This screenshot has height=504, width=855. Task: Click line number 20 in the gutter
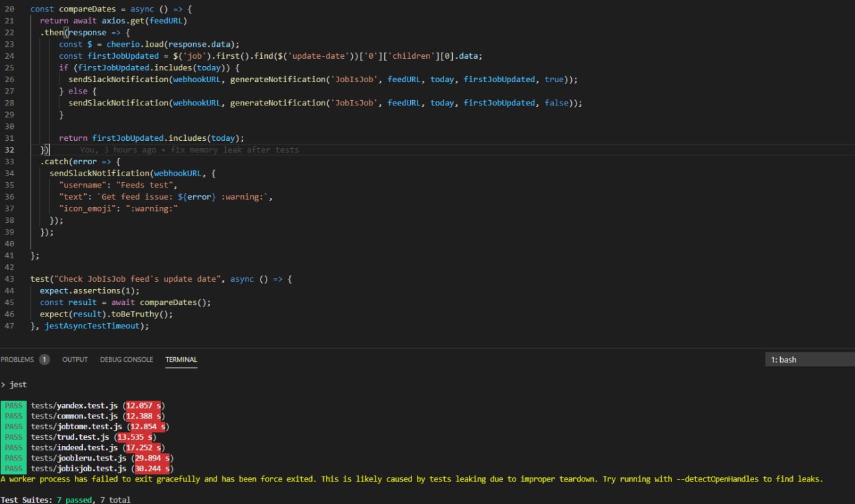(x=9, y=9)
